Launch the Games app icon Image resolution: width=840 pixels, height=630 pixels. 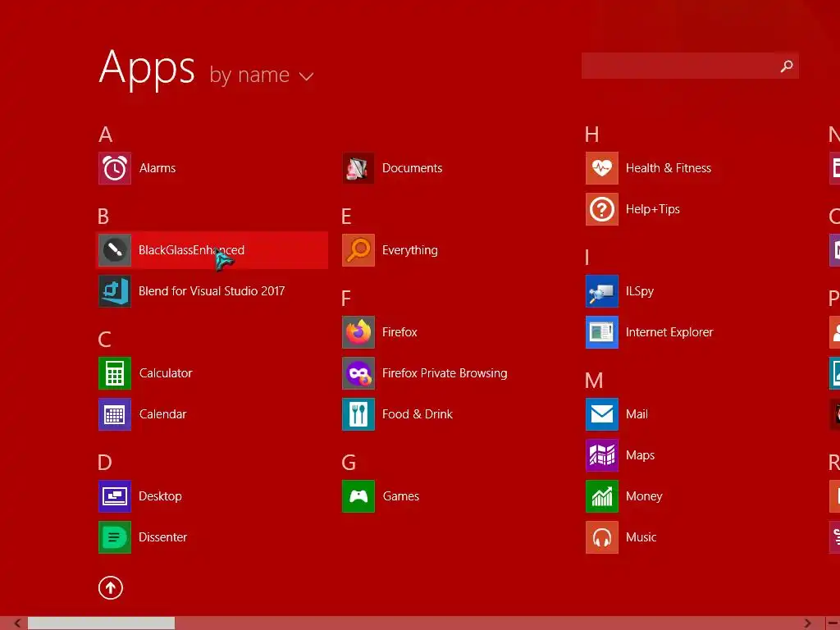pyautogui.click(x=358, y=496)
